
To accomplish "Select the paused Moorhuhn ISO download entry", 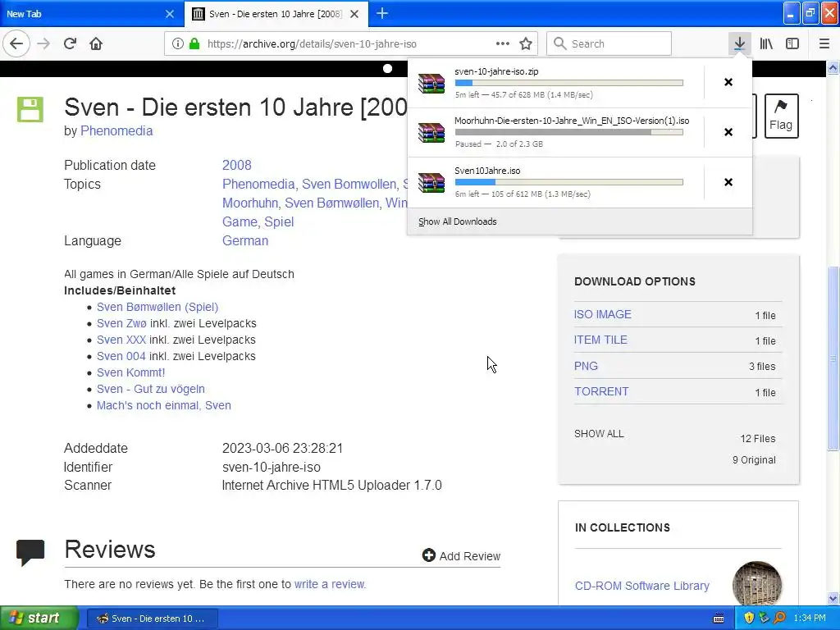I will click(x=555, y=132).
